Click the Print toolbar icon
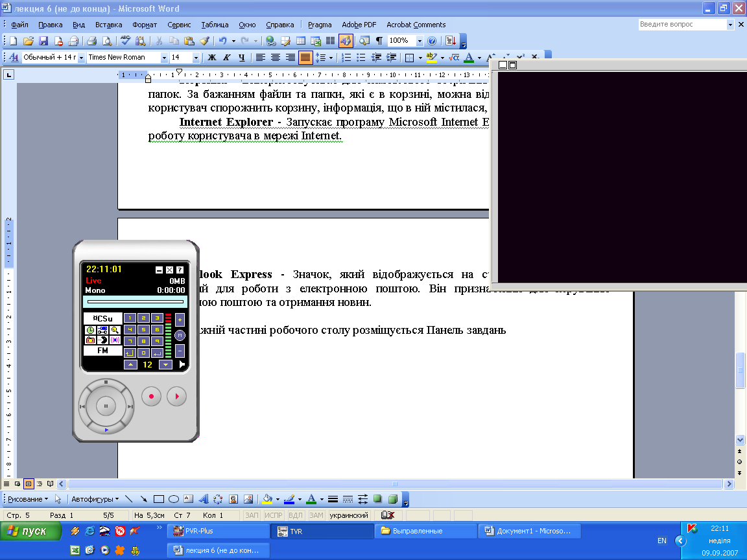 (92, 41)
